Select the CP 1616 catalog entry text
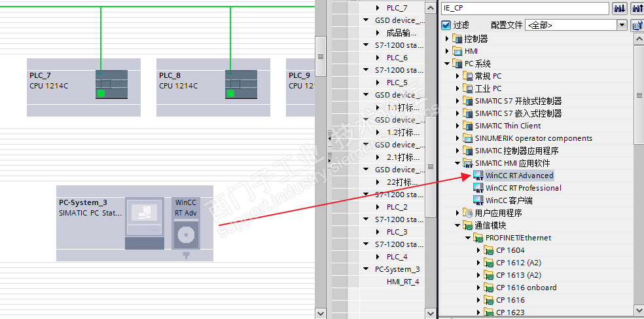The height and width of the screenshot is (319, 644). coord(510,300)
